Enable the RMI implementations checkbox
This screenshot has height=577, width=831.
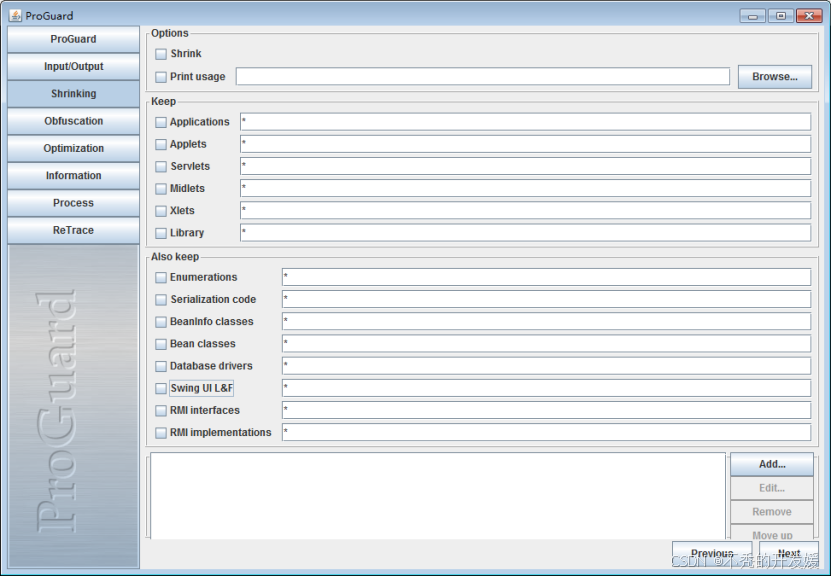[161, 433]
